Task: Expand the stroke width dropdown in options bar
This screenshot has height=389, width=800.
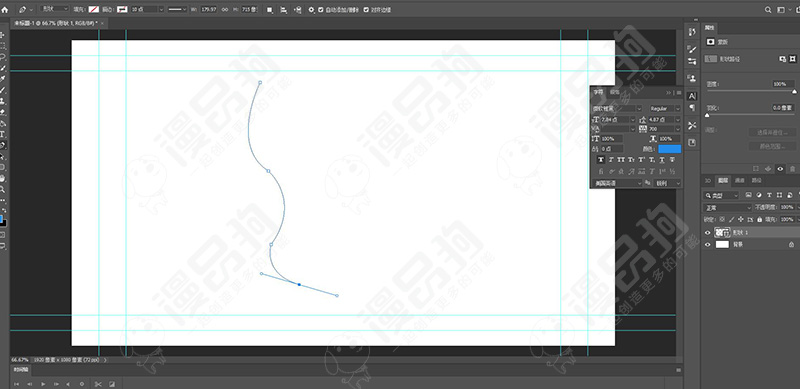Action: pos(162,9)
